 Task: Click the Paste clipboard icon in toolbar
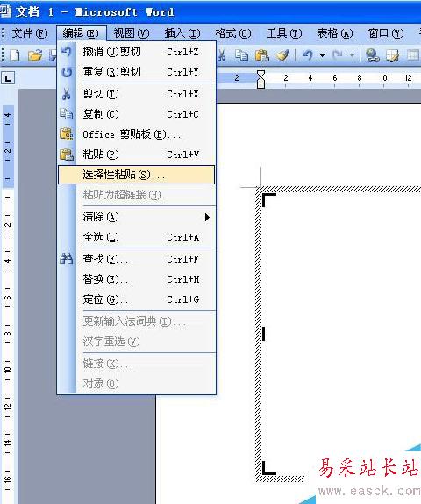coord(262,55)
